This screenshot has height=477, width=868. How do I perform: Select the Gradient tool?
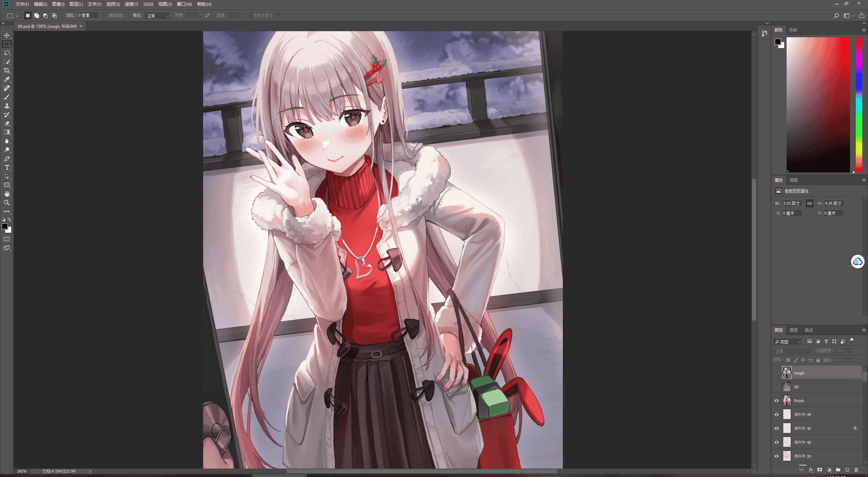[x=7, y=132]
